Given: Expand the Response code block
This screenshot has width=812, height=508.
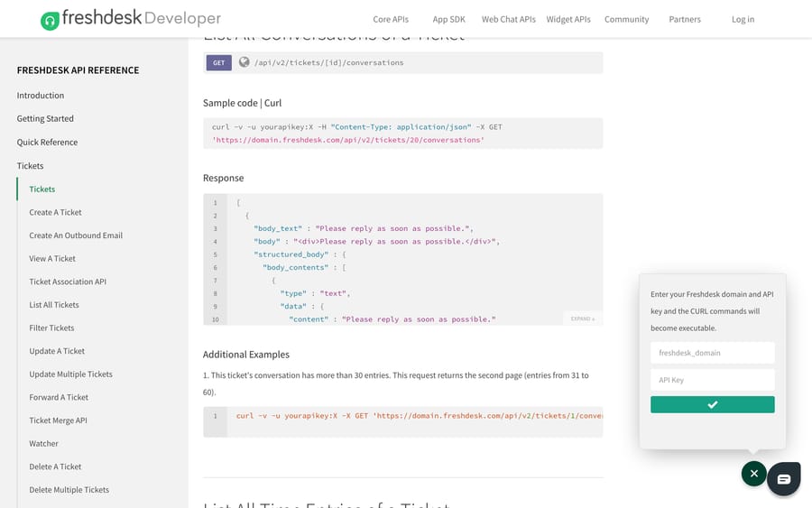Looking at the screenshot, I should pyautogui.click(x=583, y=319).
